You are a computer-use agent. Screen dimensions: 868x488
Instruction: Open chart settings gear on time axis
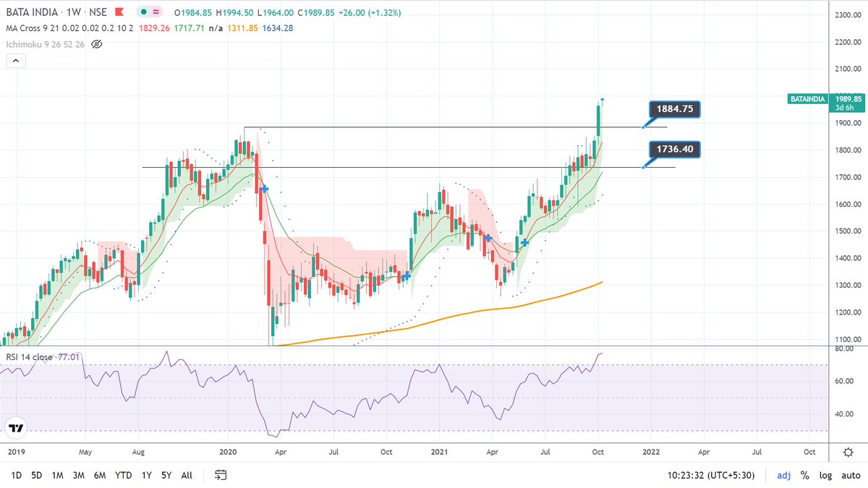pyautogui.click(x=848, y=452)
